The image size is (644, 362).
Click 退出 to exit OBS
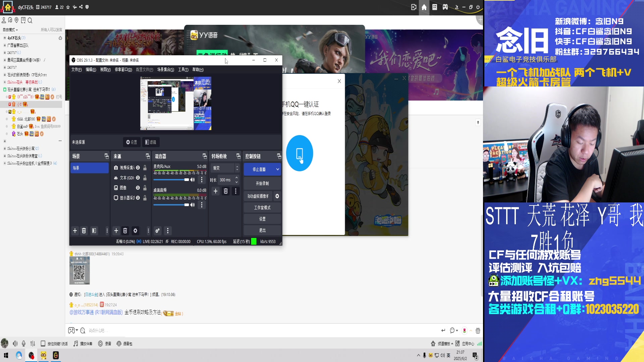[x=262, y=230]
